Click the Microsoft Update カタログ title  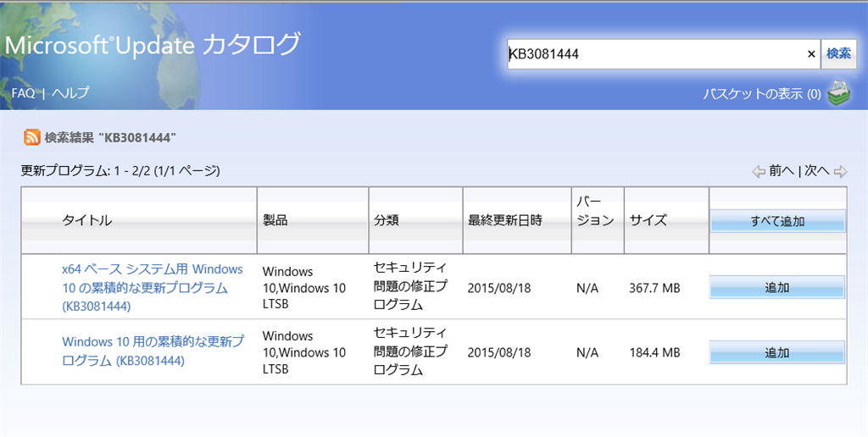pyautogui.click(x=153, y=45)
